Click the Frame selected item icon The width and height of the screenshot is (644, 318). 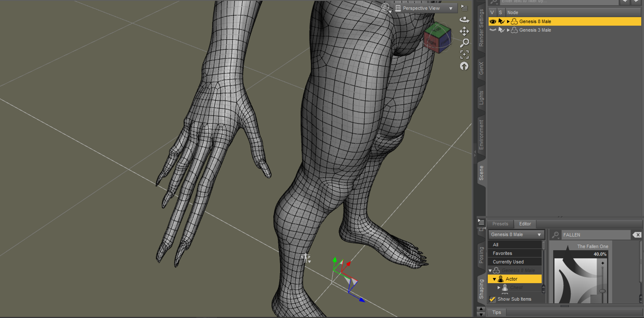(464, 55)
